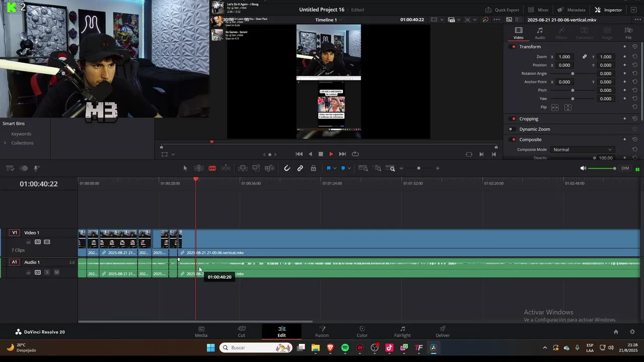Click the Flip horizontal button
This screenshot has width=644, height=362.
coord(555,107)
